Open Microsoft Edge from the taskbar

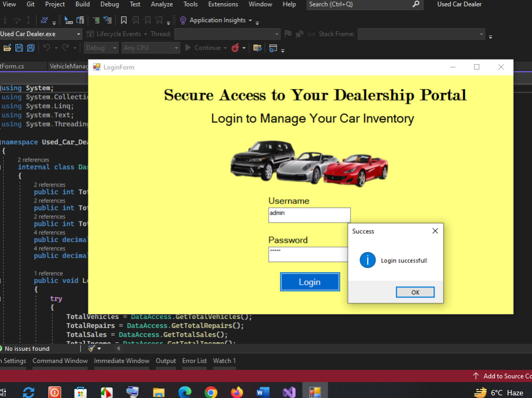click(x=185, y=392)
